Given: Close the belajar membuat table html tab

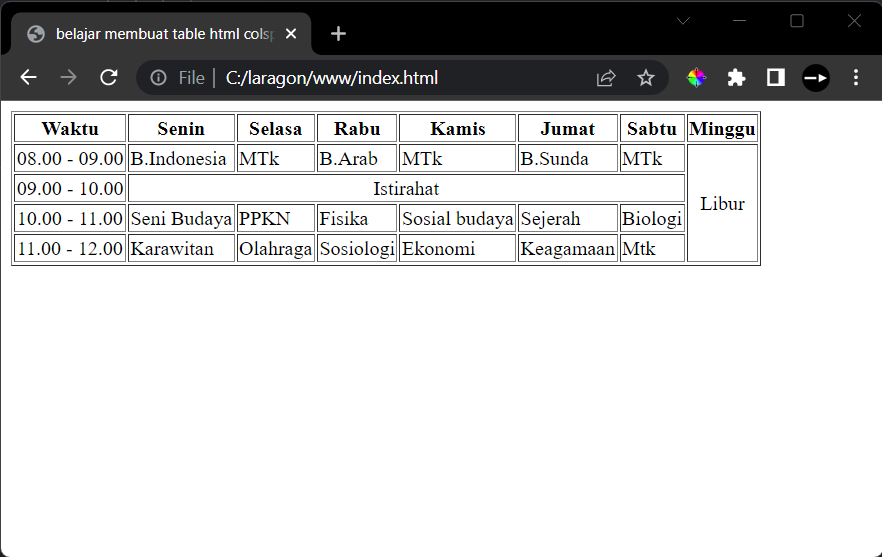Looking at the screenshot, I should click(291, 34).
